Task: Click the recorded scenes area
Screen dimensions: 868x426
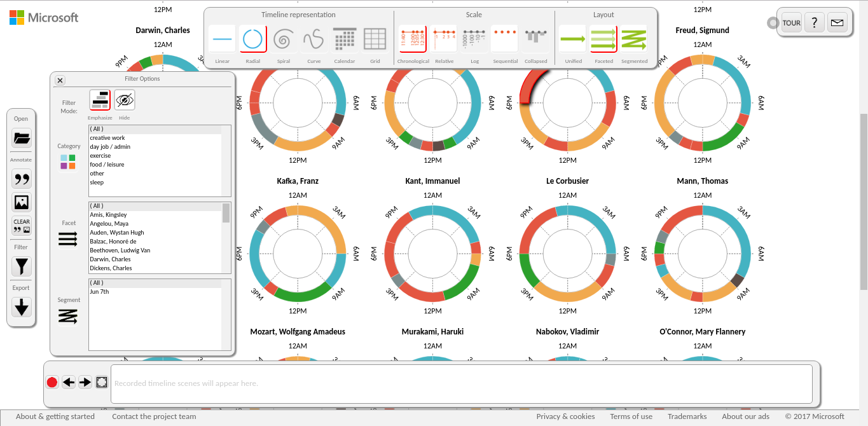Action: coord(462,383)
